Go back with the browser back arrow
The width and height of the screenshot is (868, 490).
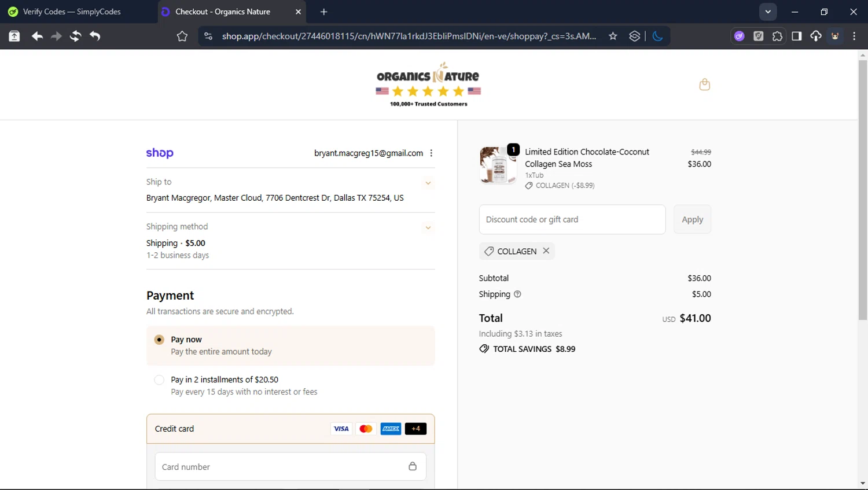coord(37,36)
